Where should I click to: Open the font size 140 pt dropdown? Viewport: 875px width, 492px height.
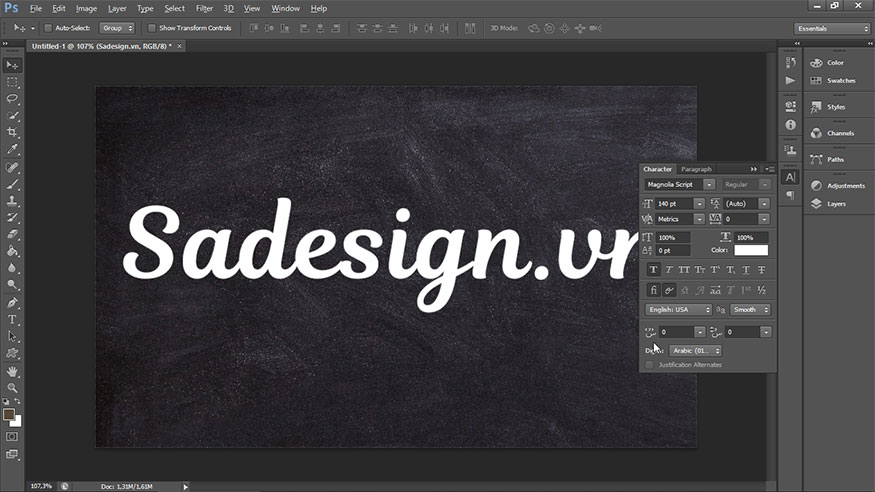tap(699, 204)
